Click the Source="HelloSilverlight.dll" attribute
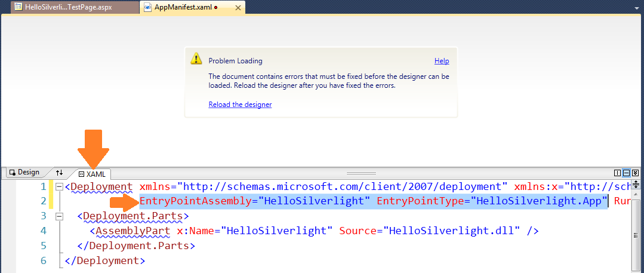The image size is (644, 273). click(430, 231)
